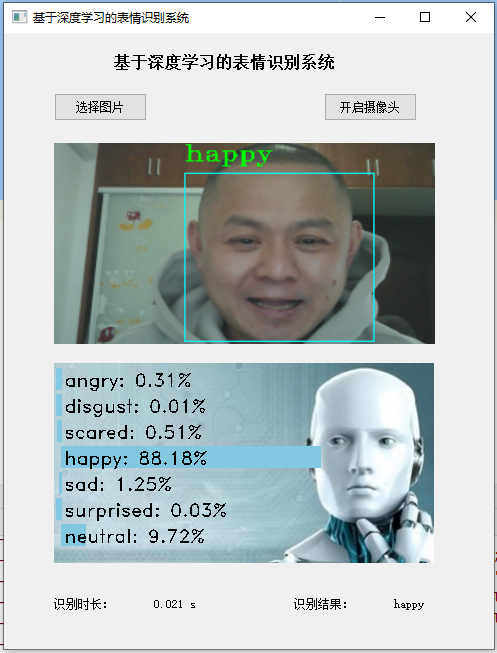Maximize the expression recognition window
Screen dimensions: 497x653
coord(425,17)
